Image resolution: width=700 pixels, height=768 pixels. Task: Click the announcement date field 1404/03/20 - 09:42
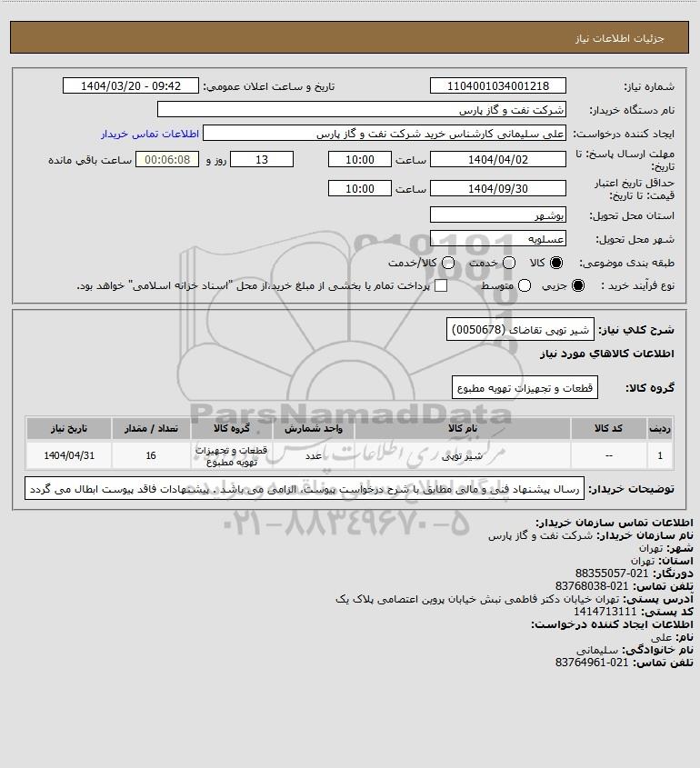[131, 85]
